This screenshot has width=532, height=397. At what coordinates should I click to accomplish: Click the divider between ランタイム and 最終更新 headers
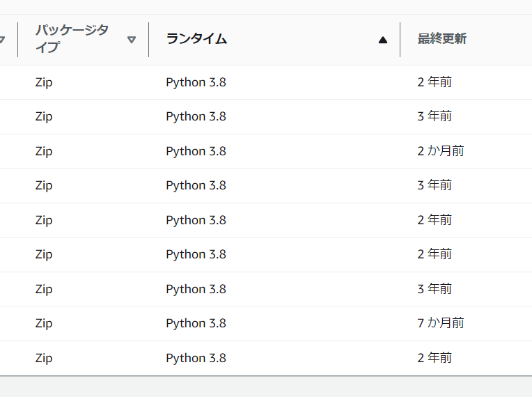coord(400,40)
